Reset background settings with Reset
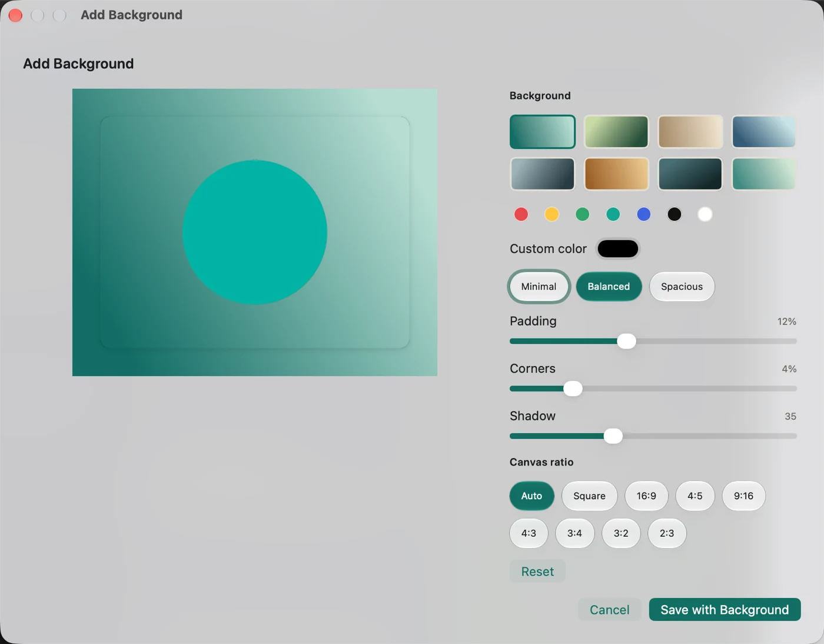824x644 pixels. 537,572
